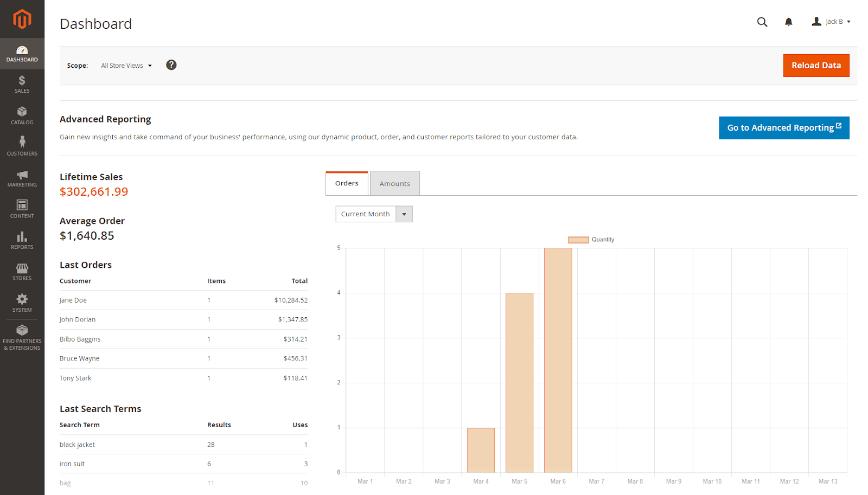Open the Sales menu in the sidebar
Image resolution: width=868 pixels, height=495 pixels.
click(22, 83)
